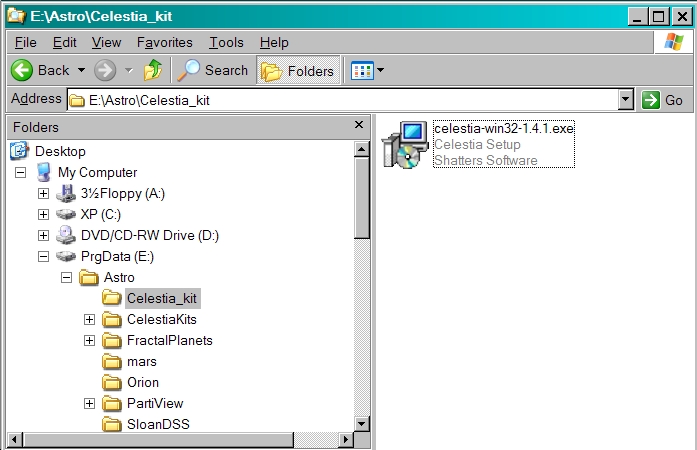This screenshot has width=697, height=450.
Task: Click the Celestia_kit open folder icon
Action: pos(112,298)
